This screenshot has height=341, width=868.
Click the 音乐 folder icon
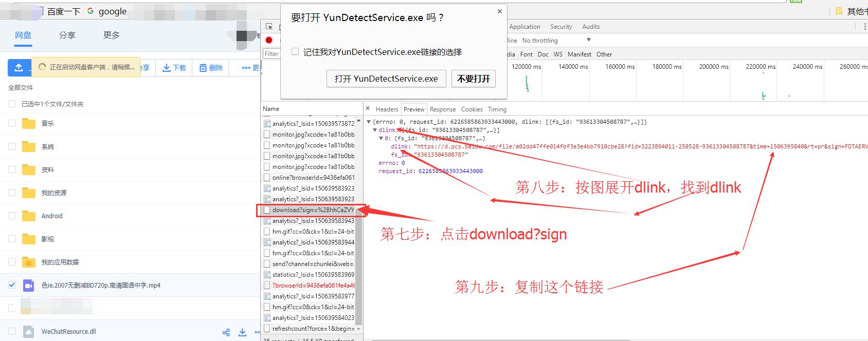[29, 123]
